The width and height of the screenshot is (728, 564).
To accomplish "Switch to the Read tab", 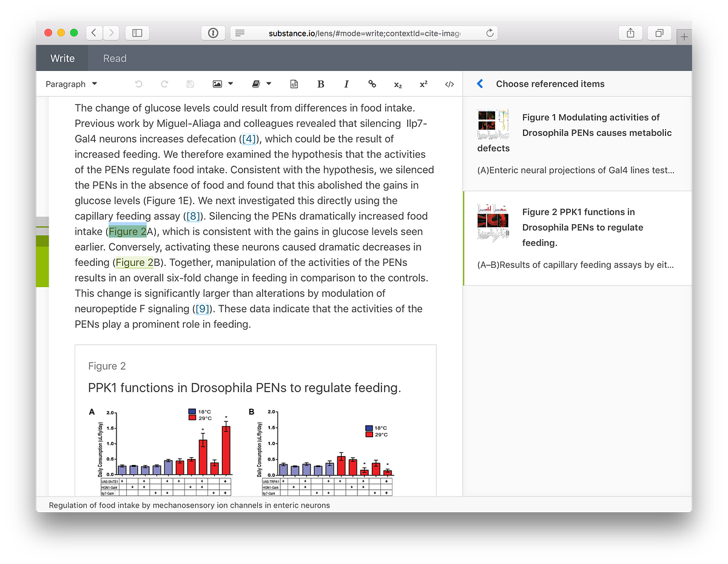I will click(x=115, y=58).
